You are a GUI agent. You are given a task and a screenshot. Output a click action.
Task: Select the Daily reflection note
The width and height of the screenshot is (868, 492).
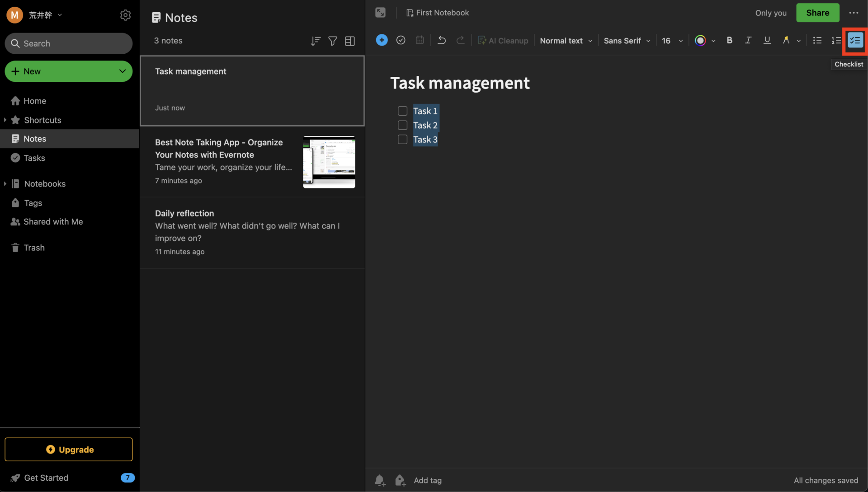(252, 231)
